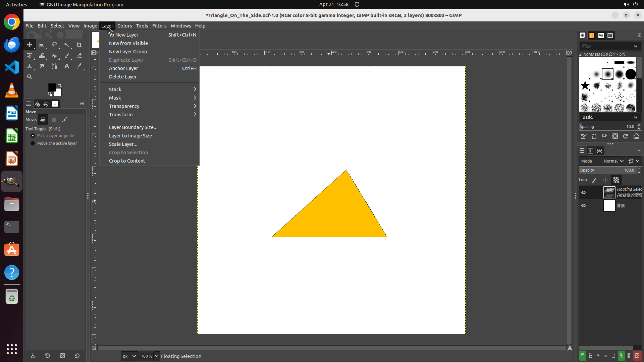Select the Free Select lasso tool
Viewport: 644px width, 362px height.
[x=54, y=45]
